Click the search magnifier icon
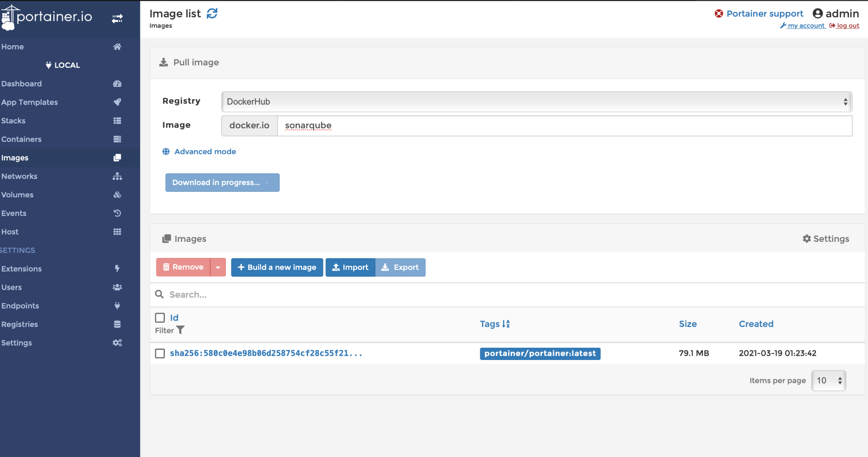 click(x=159, y=294)
